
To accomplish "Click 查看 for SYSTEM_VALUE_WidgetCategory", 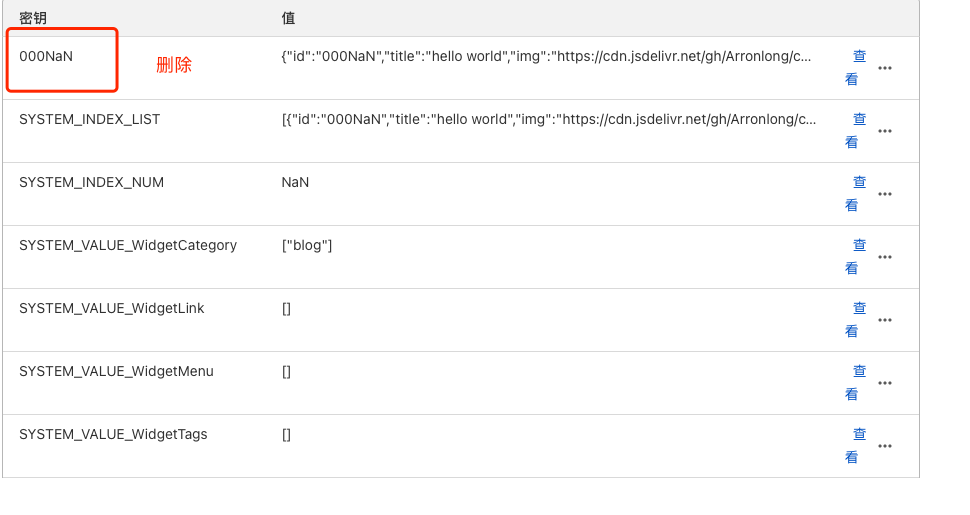I will pyautogui.click(x=855, y=257).
